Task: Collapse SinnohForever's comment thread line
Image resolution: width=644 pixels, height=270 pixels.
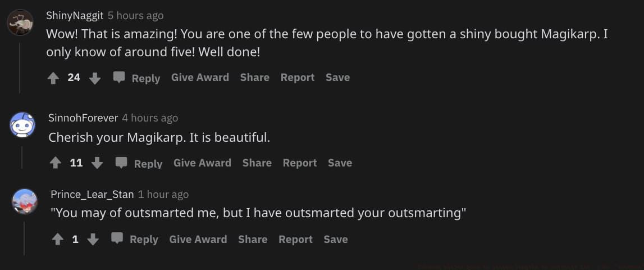Action: pyautogui.click(x=22, y=157)
